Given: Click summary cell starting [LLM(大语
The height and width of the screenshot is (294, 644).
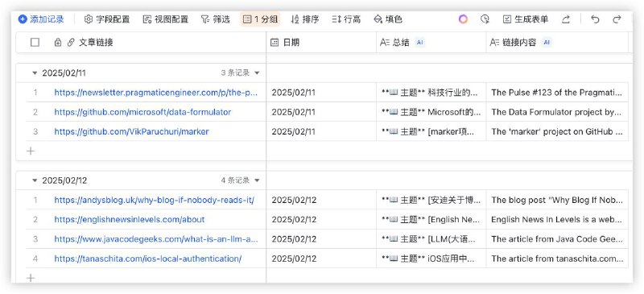Looking at the screenshot, I should [431, 239].
